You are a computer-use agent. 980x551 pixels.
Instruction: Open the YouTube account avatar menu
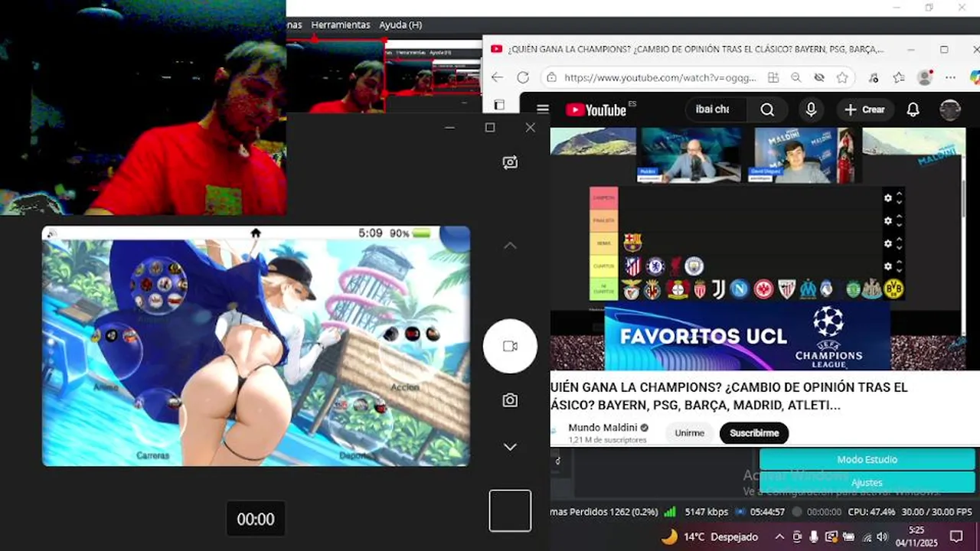pos(950,109)
